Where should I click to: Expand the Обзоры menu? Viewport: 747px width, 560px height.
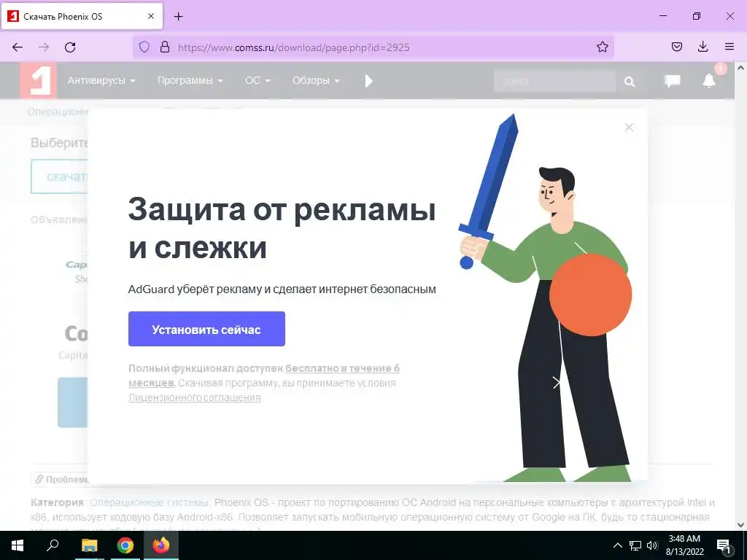coord(316,80)
